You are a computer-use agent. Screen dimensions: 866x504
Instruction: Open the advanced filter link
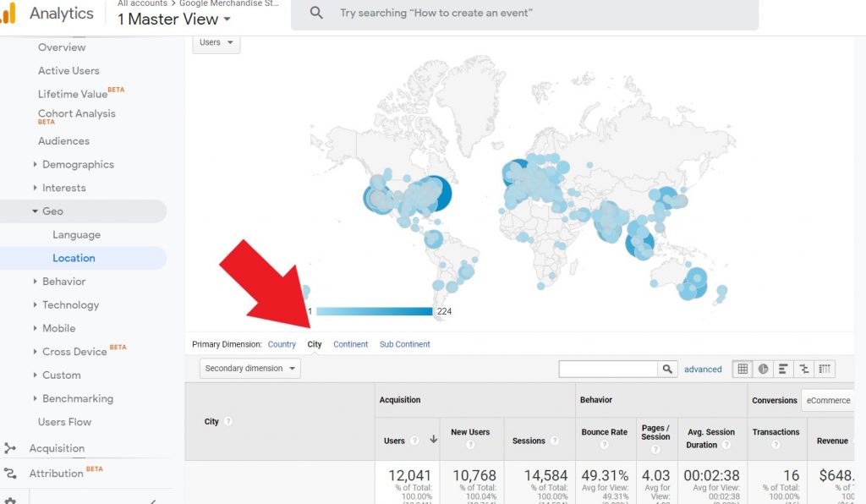click(x=703, y=370)
